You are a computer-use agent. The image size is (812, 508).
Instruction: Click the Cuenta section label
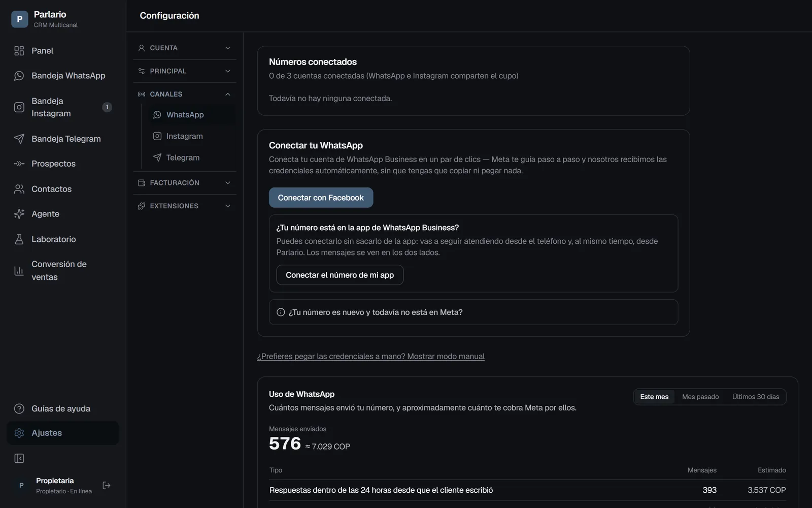[x=163, y=48]
